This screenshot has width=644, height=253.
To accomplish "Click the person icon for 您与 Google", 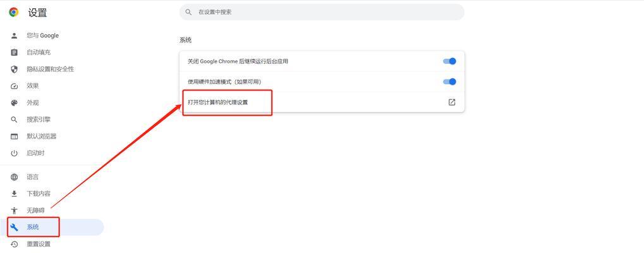I will pos(15,35).
